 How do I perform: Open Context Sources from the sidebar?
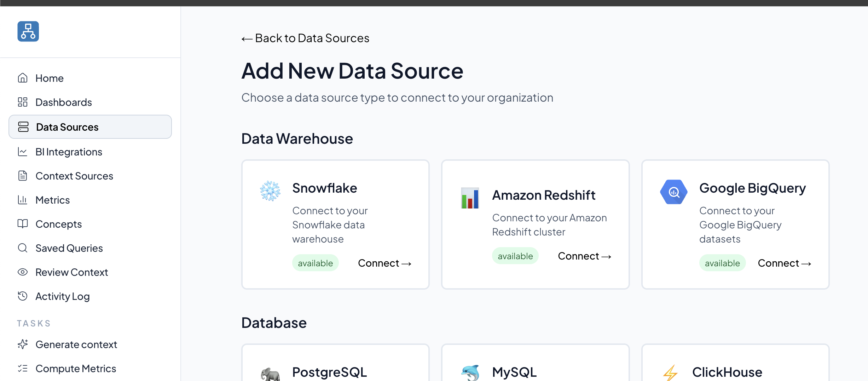(x=74, y=176)
